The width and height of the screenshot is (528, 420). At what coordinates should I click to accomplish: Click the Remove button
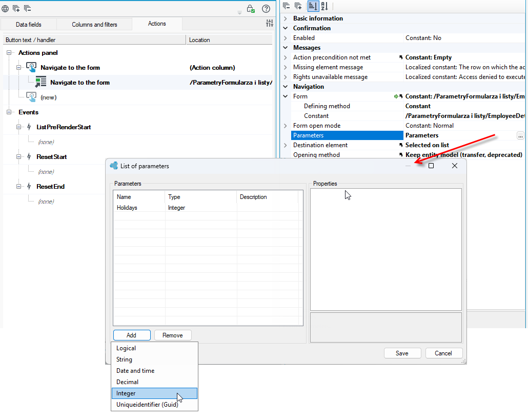173,335
